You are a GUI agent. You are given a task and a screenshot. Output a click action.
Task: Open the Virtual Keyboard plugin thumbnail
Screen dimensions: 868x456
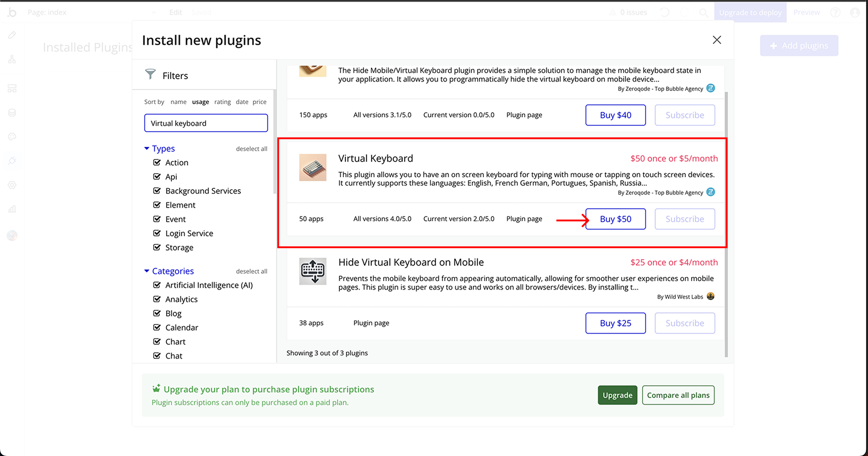[x=313, y=168]
